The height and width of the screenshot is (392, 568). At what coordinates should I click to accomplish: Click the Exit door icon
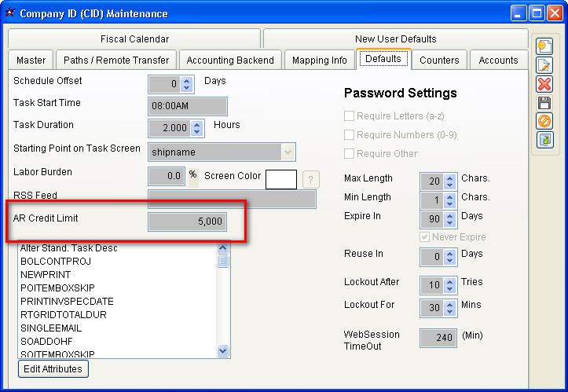544,140
